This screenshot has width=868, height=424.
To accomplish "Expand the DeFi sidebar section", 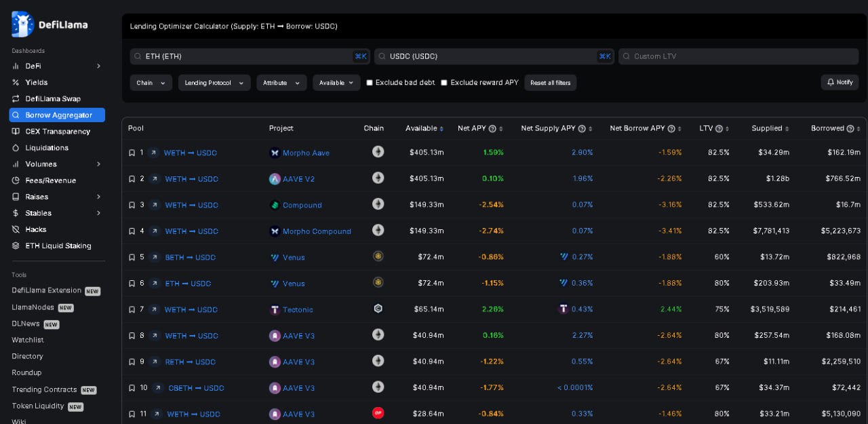I will [x=98, y=66].
